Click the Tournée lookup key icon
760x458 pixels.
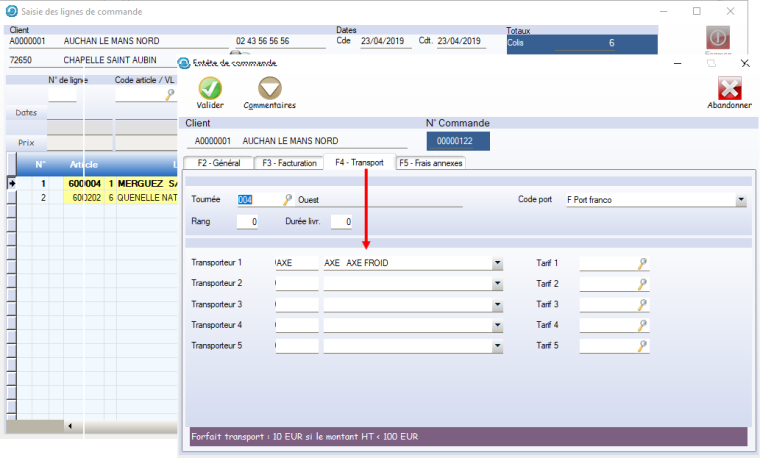(x=288, y=200)
